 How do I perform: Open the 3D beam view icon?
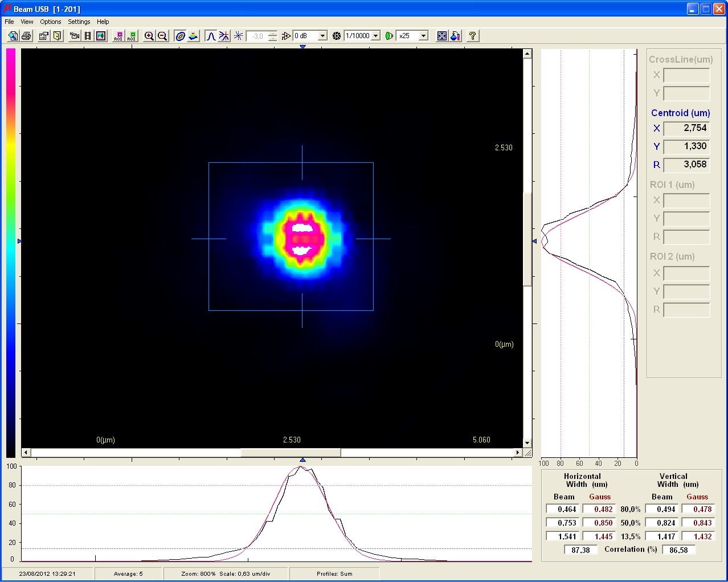pos(194,36)
